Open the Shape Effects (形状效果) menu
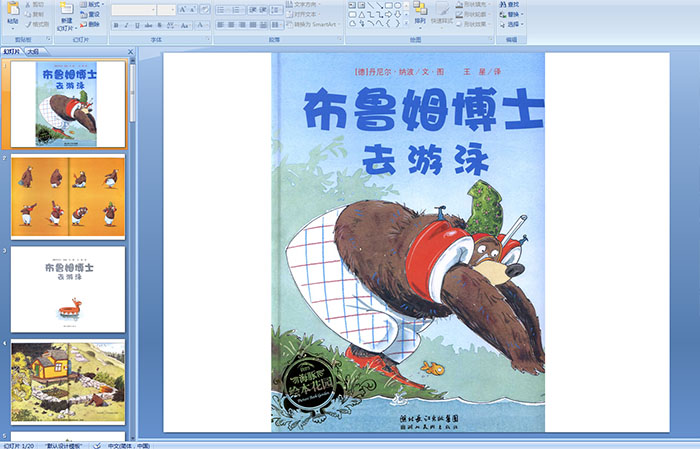 pyautogui.click(x=473, y=24)
